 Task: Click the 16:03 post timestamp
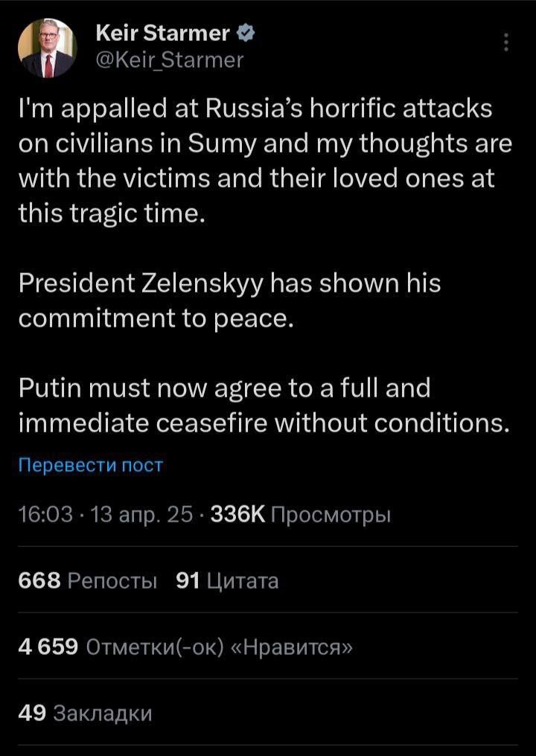[x=44, y=515]
